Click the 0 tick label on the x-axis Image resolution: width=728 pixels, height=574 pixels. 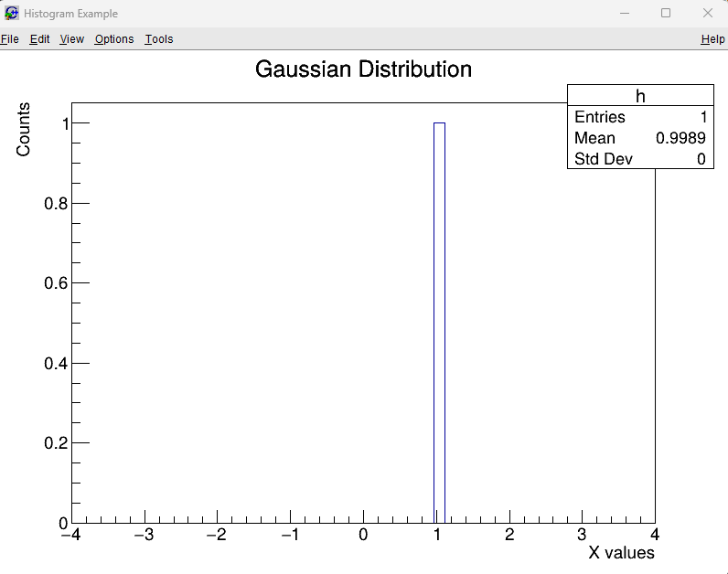(x=363, y=535)
